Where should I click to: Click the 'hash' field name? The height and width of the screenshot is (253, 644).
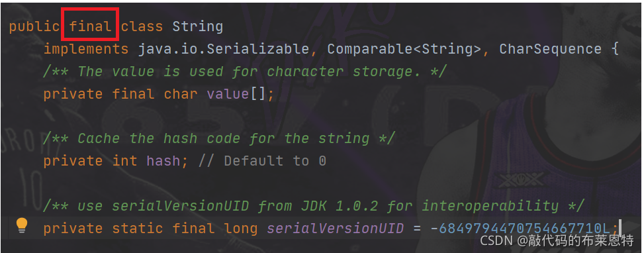(163, 161)
